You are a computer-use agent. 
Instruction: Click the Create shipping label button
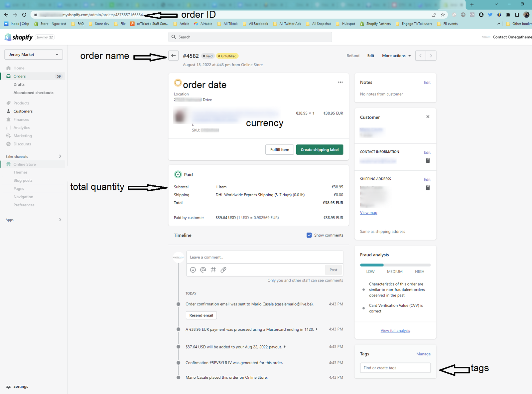(x=320, y=150)
